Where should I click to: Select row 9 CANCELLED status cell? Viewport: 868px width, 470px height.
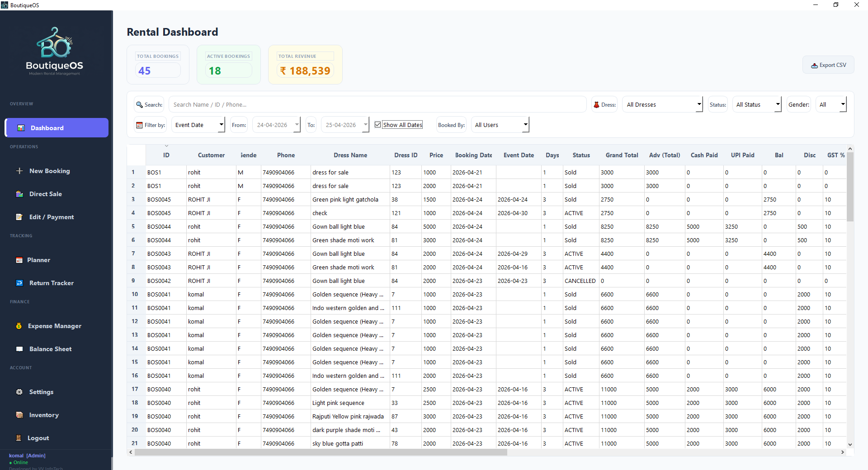(581, 281)
